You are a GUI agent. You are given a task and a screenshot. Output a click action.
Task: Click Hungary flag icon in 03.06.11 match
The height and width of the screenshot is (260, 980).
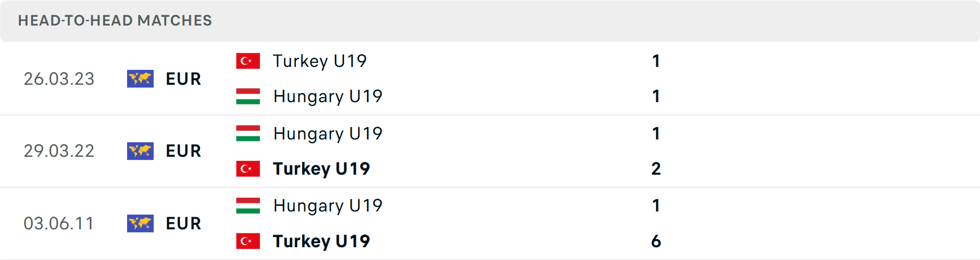pyautogui.click(x=248, y=205)
